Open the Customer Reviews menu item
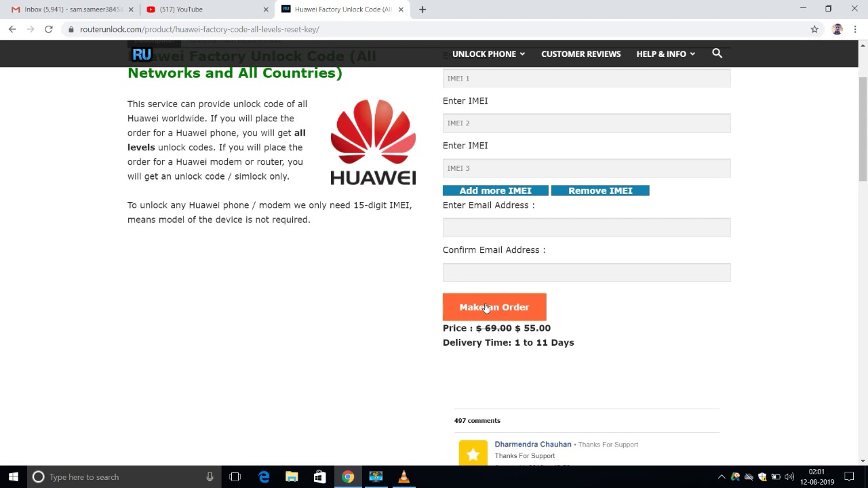The image size is (868, 488). click(580, 54)
